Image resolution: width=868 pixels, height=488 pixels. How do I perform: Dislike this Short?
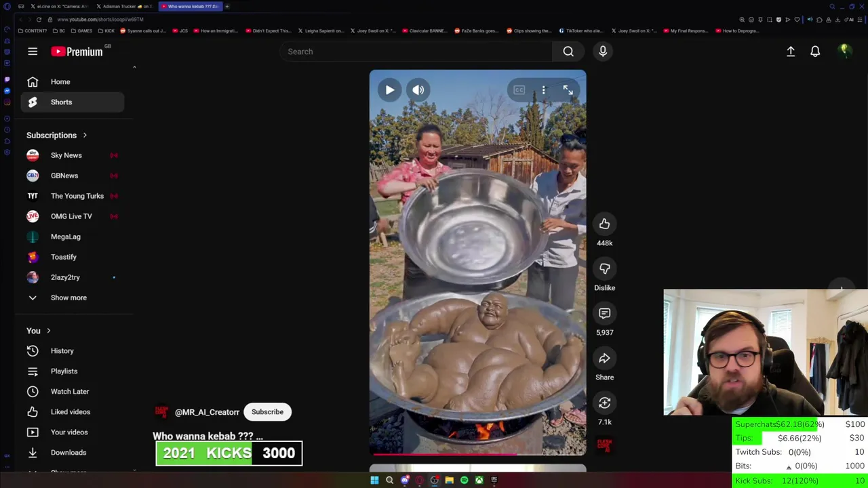pos(604,269)
